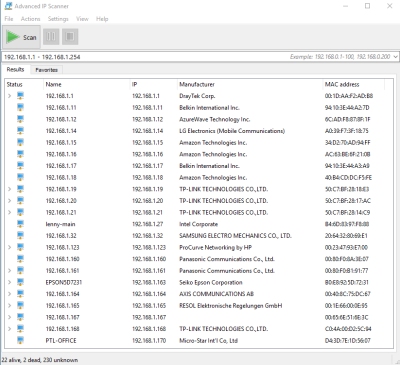400x365 pixels.
Task: Click the computer icon for 192.168.1.20
Action: (20, 201)
